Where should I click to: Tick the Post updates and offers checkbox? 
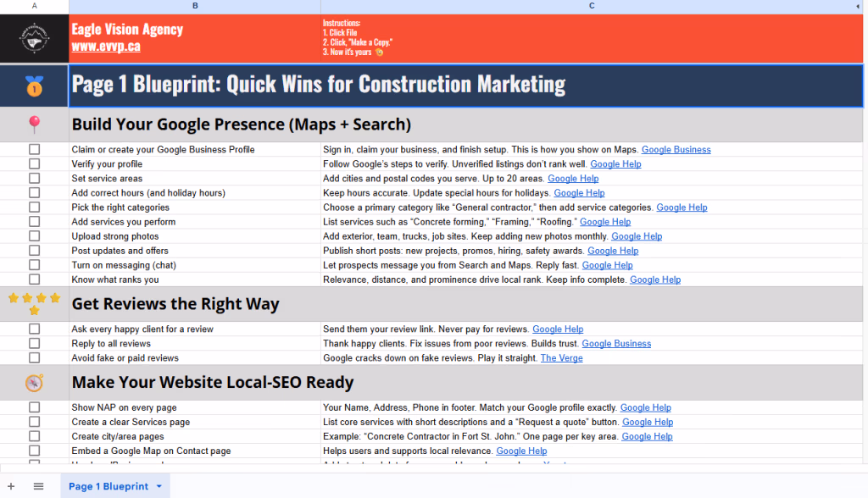tap(34, 250)
